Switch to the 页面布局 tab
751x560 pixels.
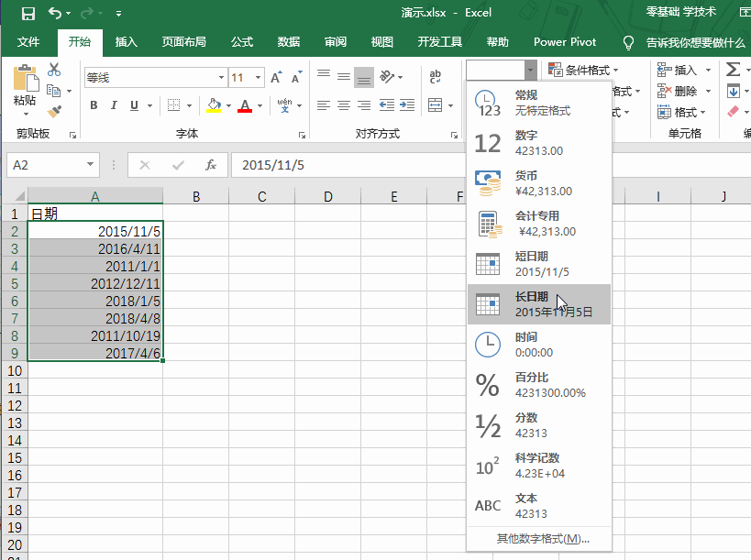click(184, 42)
